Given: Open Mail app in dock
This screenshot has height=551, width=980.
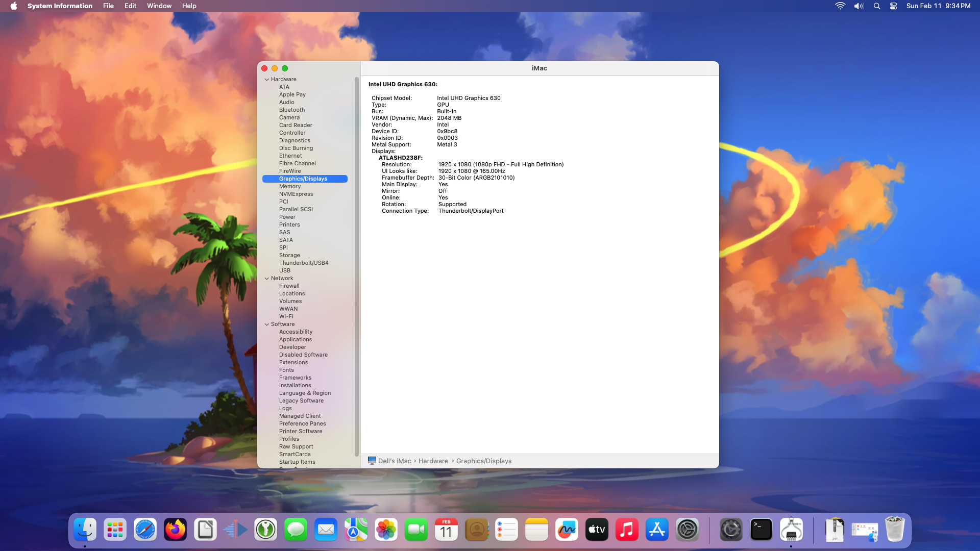Looking at the screenshot, I should point(326,530).
